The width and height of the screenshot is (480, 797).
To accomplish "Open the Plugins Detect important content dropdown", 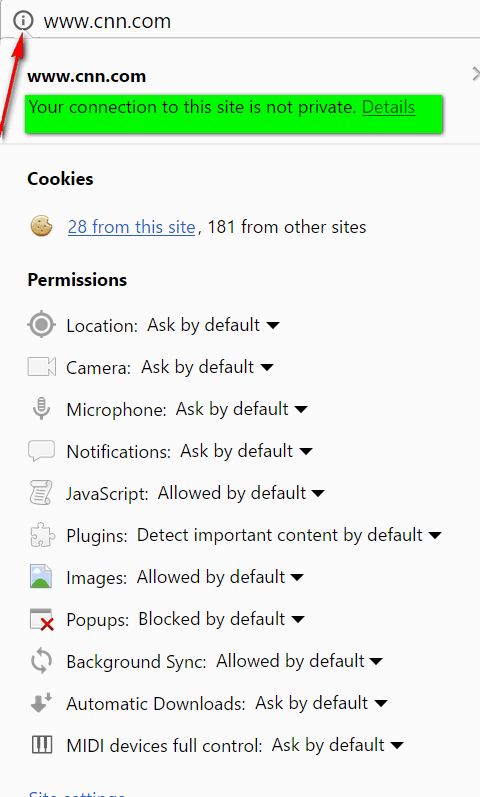I will tap(289, 535).
